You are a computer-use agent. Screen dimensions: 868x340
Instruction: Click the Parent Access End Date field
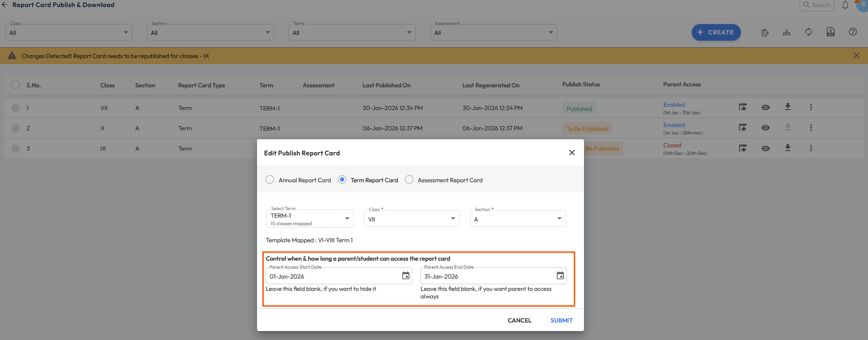point(487,276)
